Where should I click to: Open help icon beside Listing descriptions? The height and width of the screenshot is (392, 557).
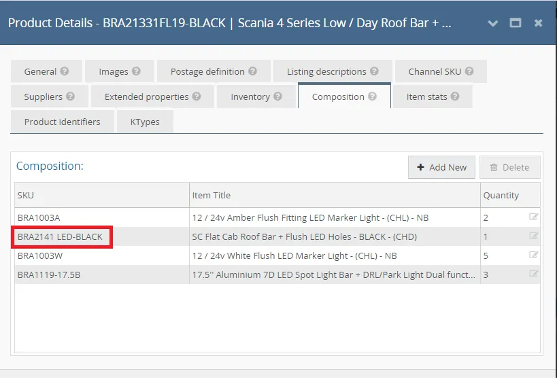pos(374,71)
